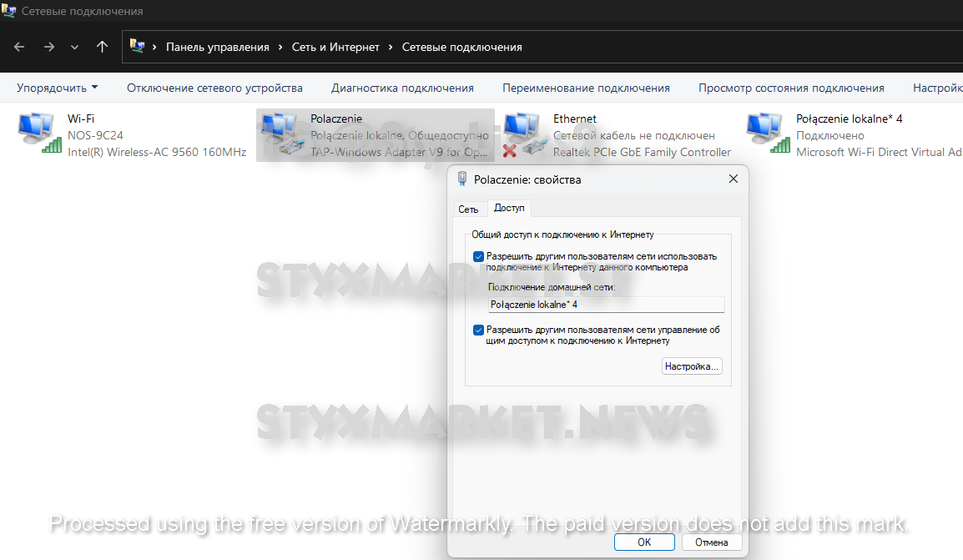Click Сетевой кабель не подключен status text
The width and height of the screenshot is (963, 560).
[634, 135]
